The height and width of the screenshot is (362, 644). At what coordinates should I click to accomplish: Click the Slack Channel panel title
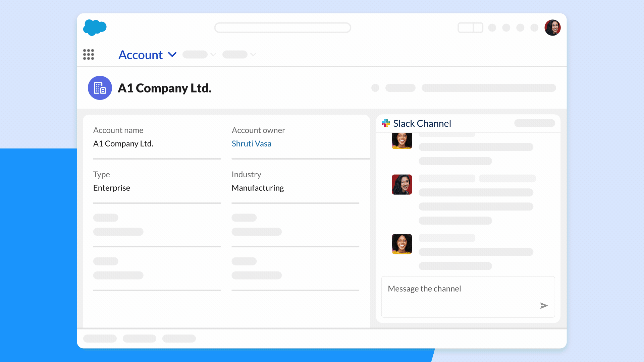[x=422, y=123]
